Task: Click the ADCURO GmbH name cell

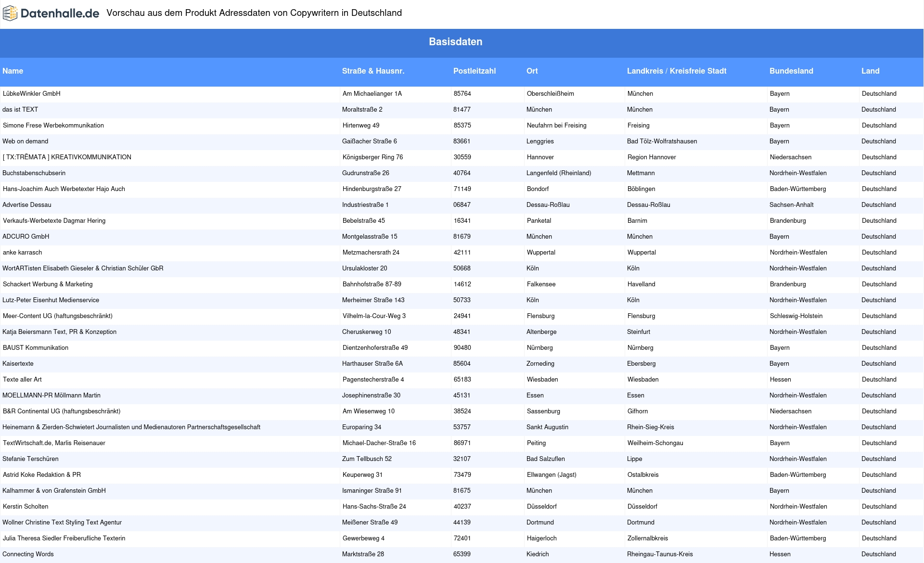Action: point(26,237)
